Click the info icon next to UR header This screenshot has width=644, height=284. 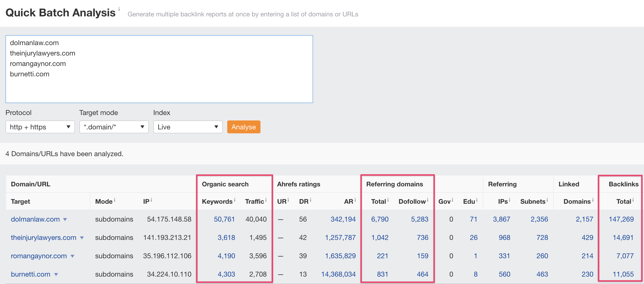point(288,200)
